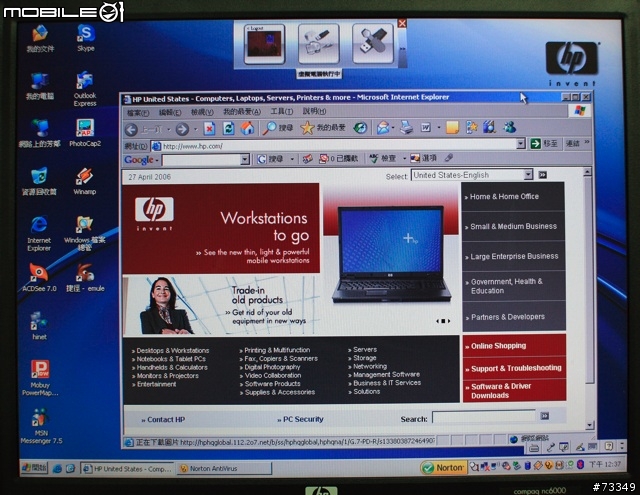640x495 pixels.
Task: Click the green Go arrow button
Action: click(x=535, y=143)
